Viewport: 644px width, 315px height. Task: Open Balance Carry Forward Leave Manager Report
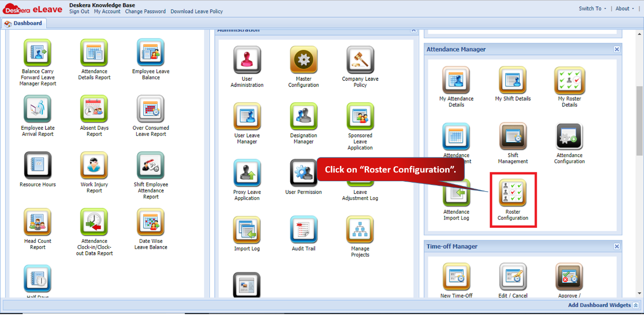tap(38, 53)
